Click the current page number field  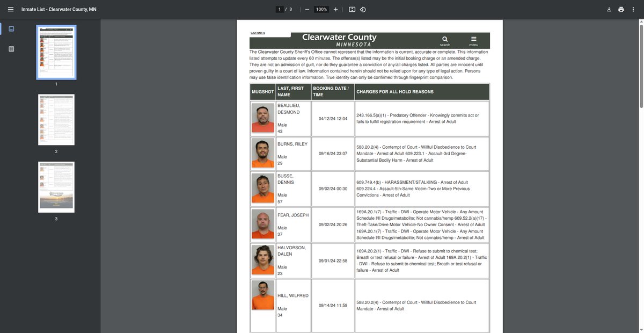tap(279, 10)
